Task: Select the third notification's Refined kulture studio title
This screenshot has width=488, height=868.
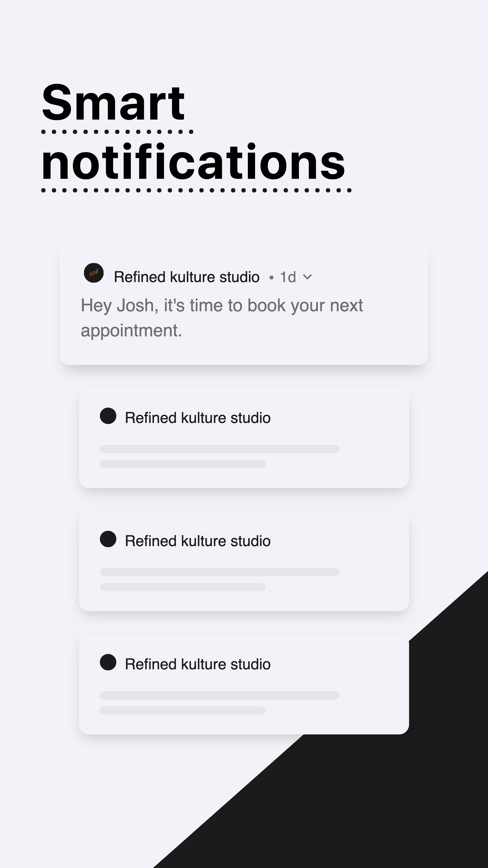Action: (198, 541)
